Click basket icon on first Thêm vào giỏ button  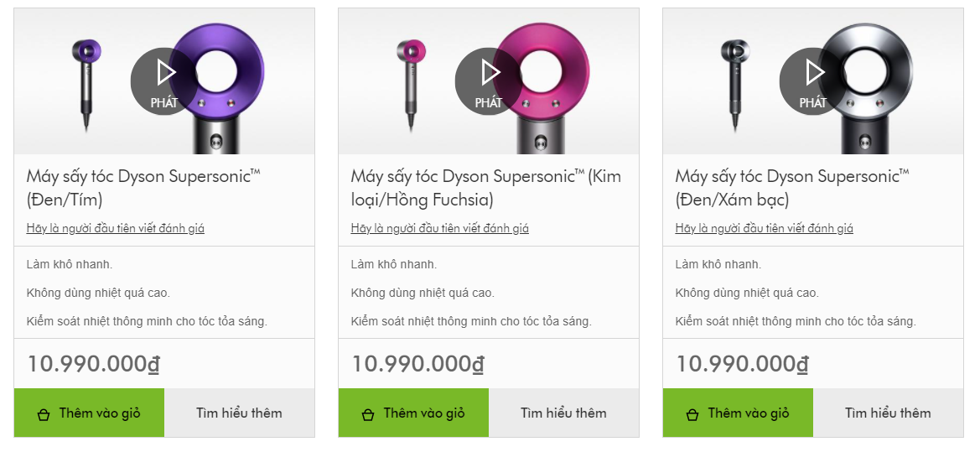pos(44,414)
